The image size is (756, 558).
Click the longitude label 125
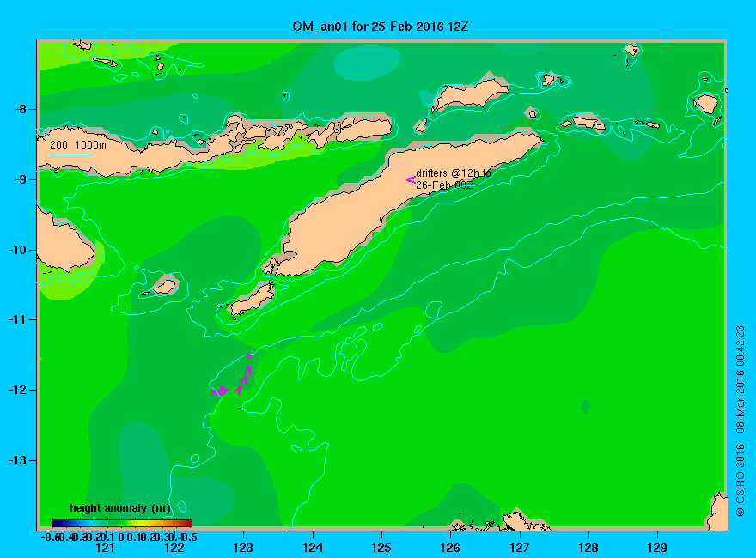pyautogui.click(x=381, y=548)
